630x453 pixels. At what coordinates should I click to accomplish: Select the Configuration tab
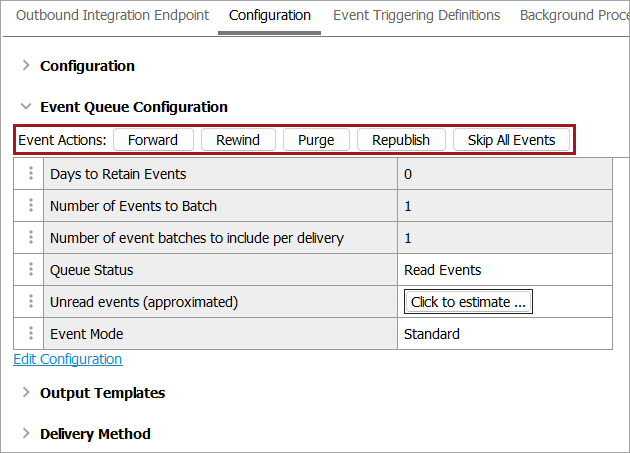click(269, 15)
